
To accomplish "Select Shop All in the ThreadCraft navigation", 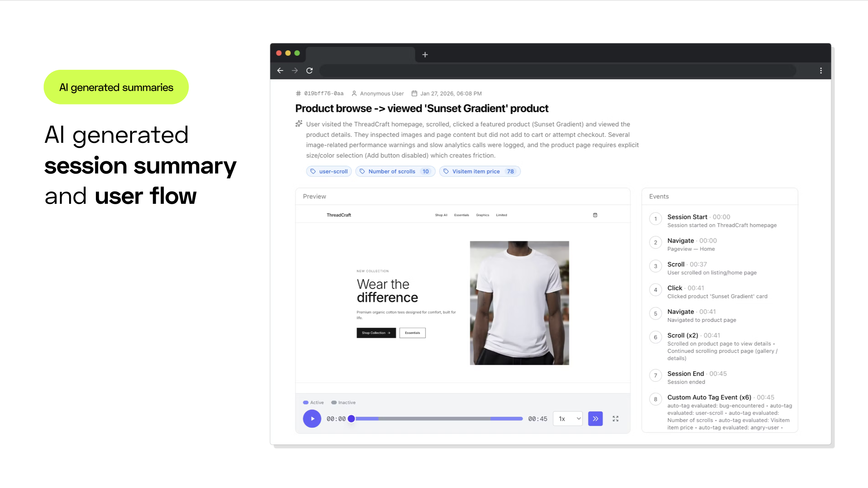I will 441,215.
